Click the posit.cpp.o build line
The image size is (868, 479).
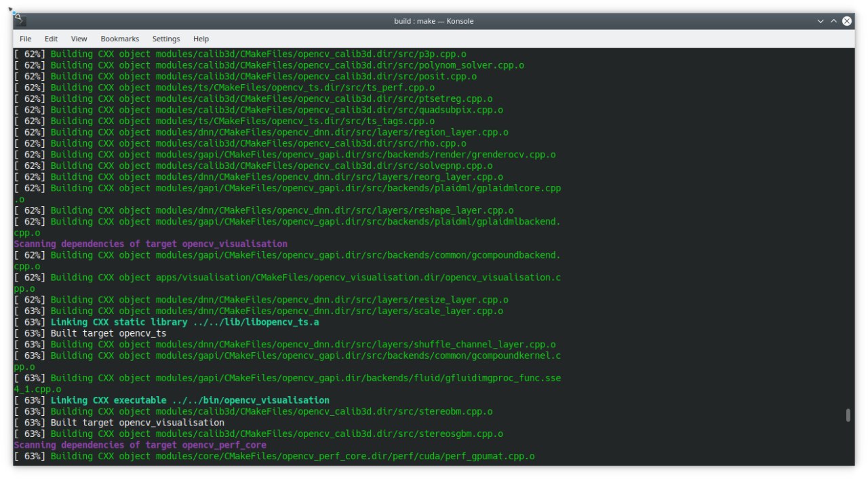click(245, 76)
